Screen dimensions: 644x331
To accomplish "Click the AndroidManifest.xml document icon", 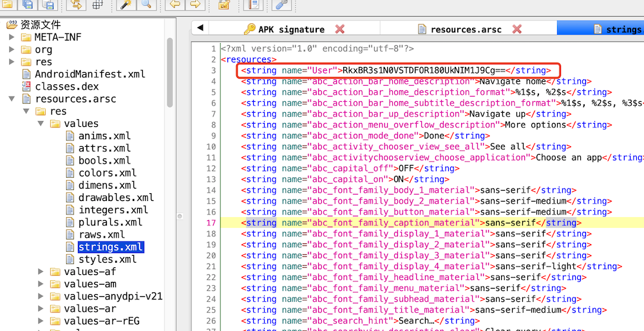I will tap(26, 74).
